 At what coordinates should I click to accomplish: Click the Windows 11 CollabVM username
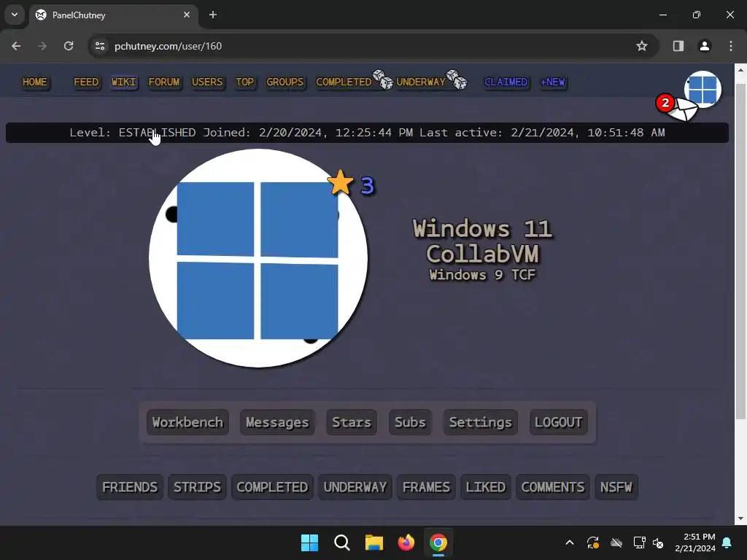pyautogui.click(x=482, y=241)
